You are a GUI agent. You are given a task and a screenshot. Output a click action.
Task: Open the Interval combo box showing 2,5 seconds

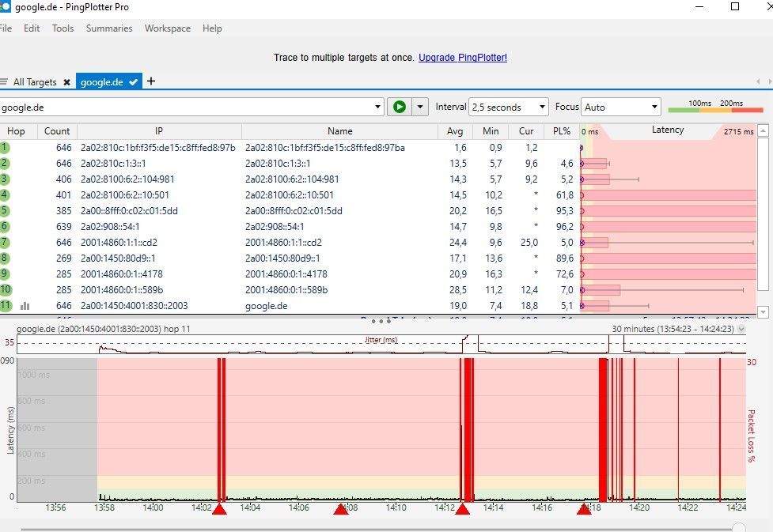(508, 107)
